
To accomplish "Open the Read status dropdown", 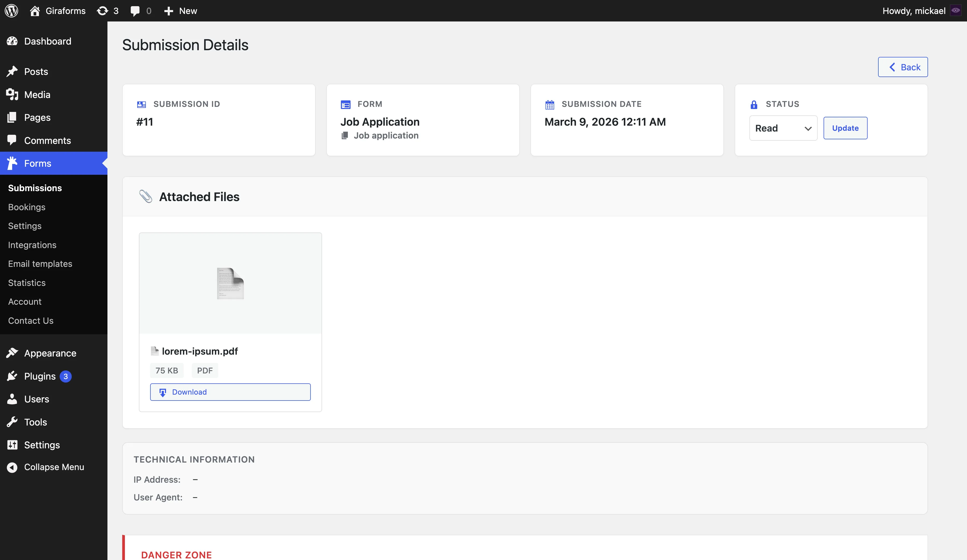I will pos(783,128).
